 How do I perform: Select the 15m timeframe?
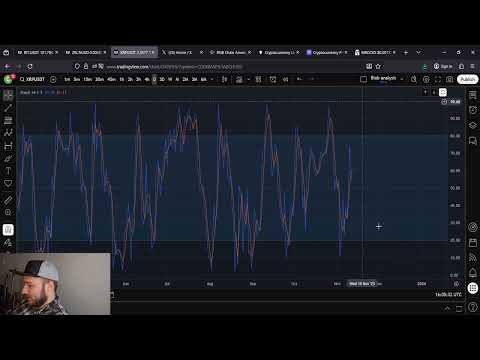click(x=88, y=79)
